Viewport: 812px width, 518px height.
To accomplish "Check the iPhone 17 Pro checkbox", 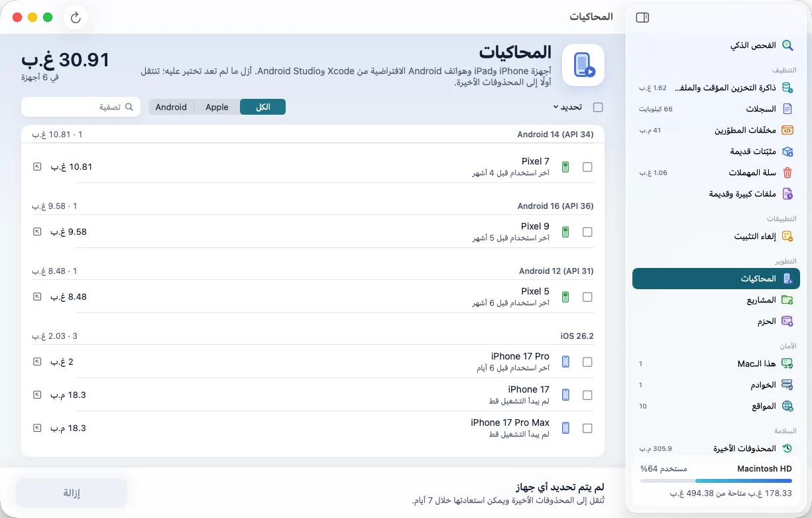I will point(587,362).
